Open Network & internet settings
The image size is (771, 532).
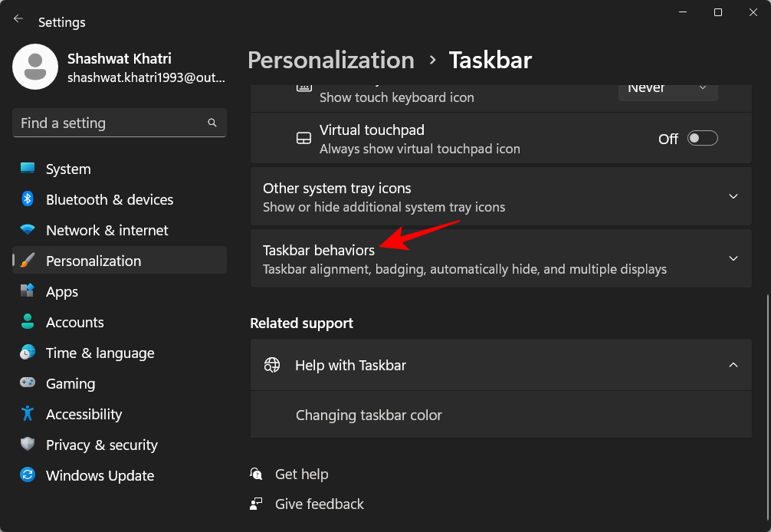tap(106, 230)
